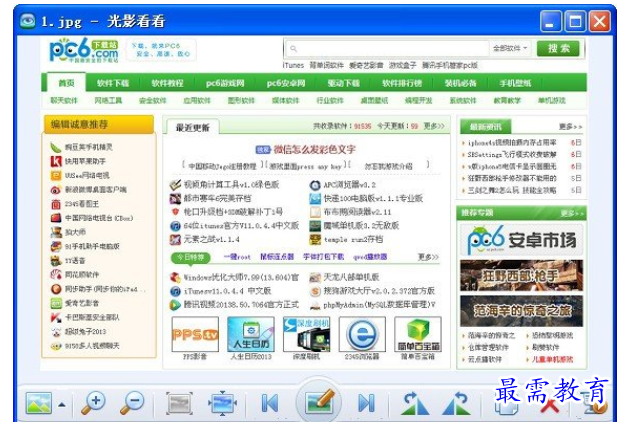Click the 深度刷机 thumbnail
Screen dimensions: 617x422
coord(307,334)
